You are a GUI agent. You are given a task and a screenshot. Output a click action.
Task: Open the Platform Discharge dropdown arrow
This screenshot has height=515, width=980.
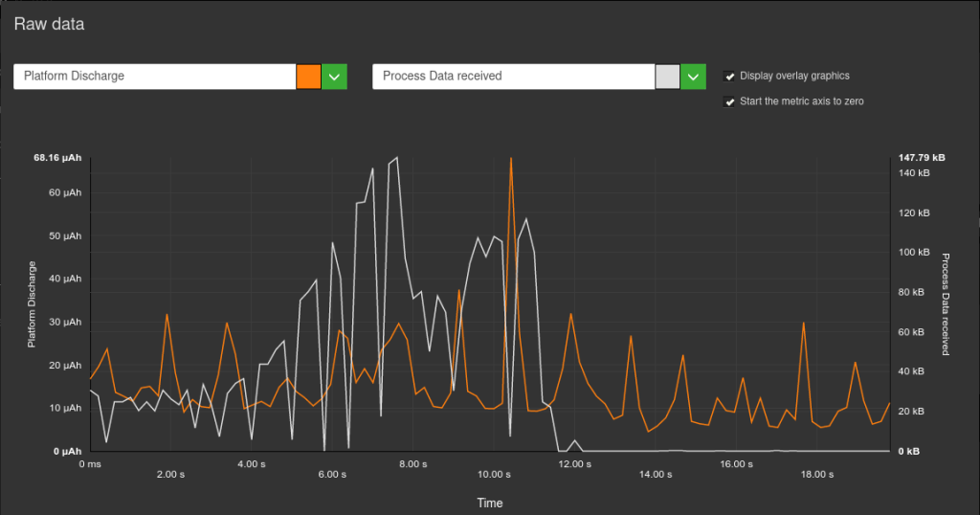tap(334, 77)
